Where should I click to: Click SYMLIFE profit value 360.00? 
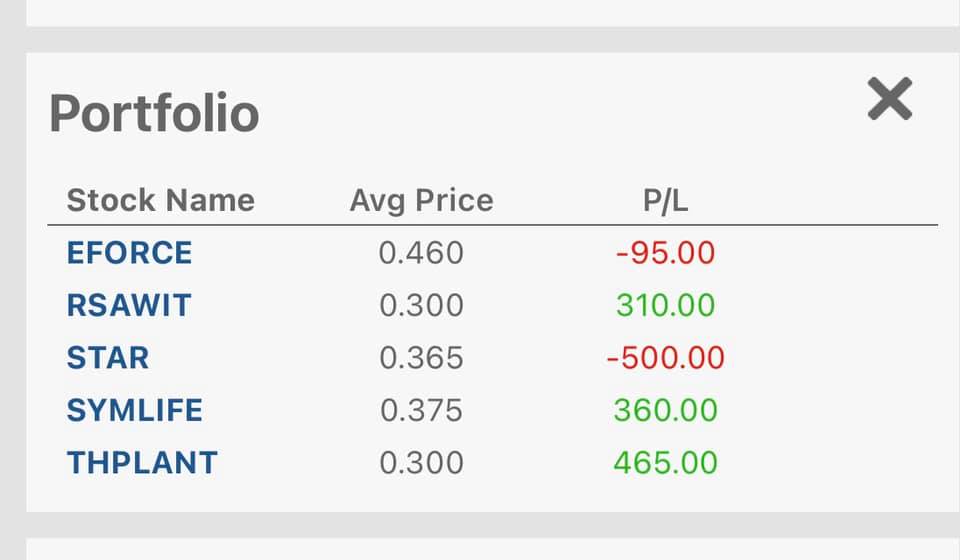[x=666, y=410]
